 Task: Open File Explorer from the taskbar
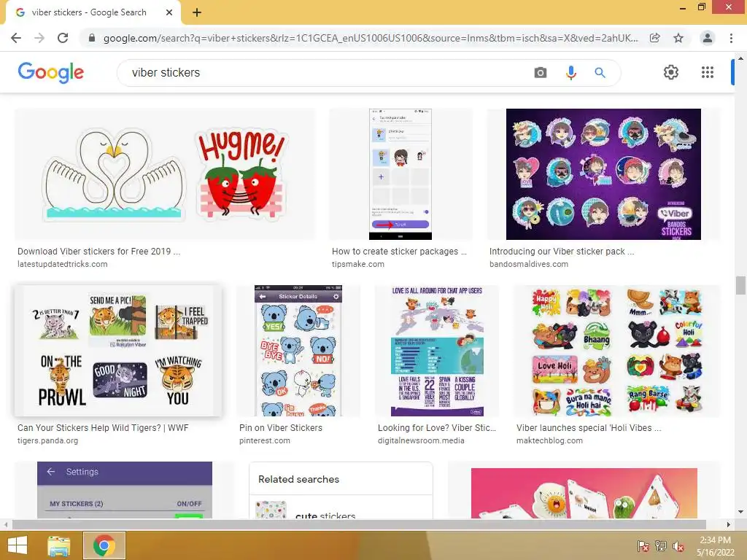click(x=59, y=545)
